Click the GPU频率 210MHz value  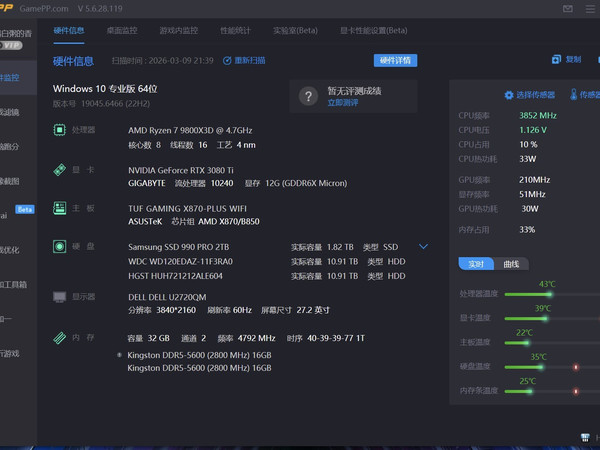point(535,180)
